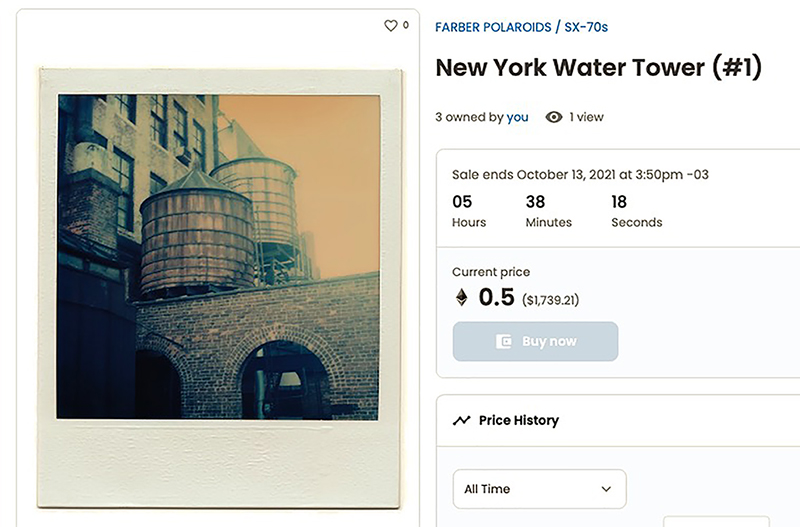Click the Ethereum diamond price icon
Viewport: 800px width, 527px height.
pyautogui.click(x=461, y=297)
